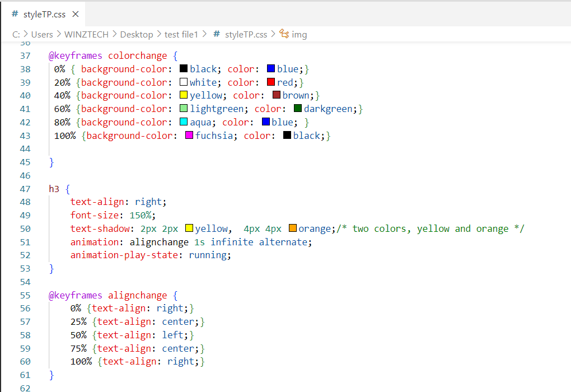
Task: Open the test file1 breadcrumb folder
Action: click(x=181, y=35)
